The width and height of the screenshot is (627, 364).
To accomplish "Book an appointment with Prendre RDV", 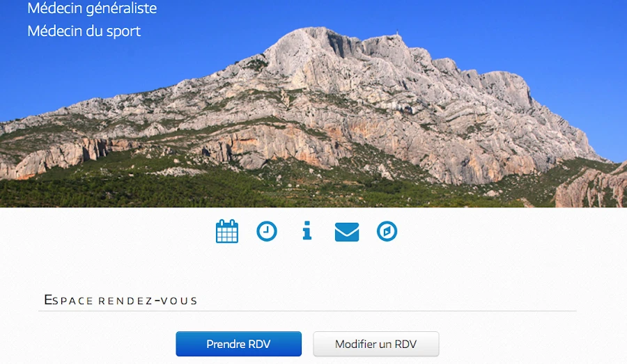I will pos(239,344).
